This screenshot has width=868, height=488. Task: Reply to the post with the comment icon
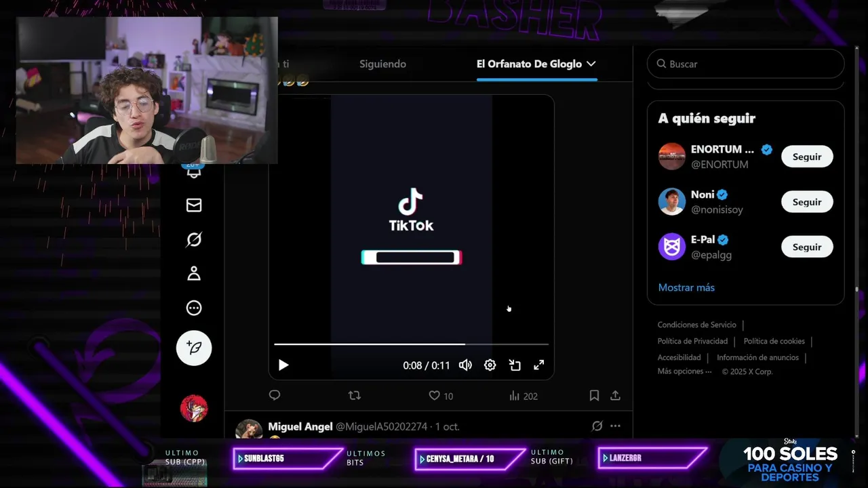click(x=275, y=395)
